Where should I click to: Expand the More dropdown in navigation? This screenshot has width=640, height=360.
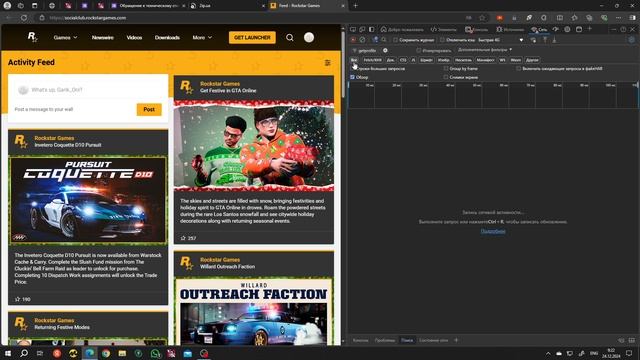coord(202,38)
